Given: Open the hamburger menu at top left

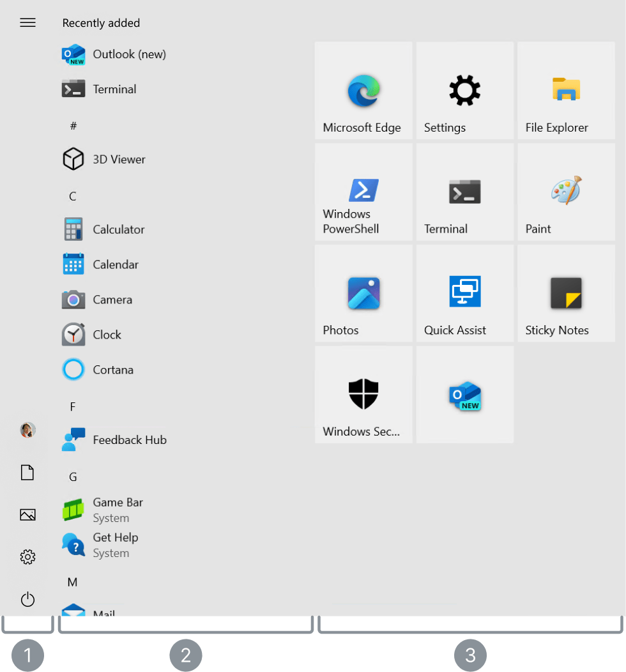Looking at the screenshot, I should click(28, 23).
